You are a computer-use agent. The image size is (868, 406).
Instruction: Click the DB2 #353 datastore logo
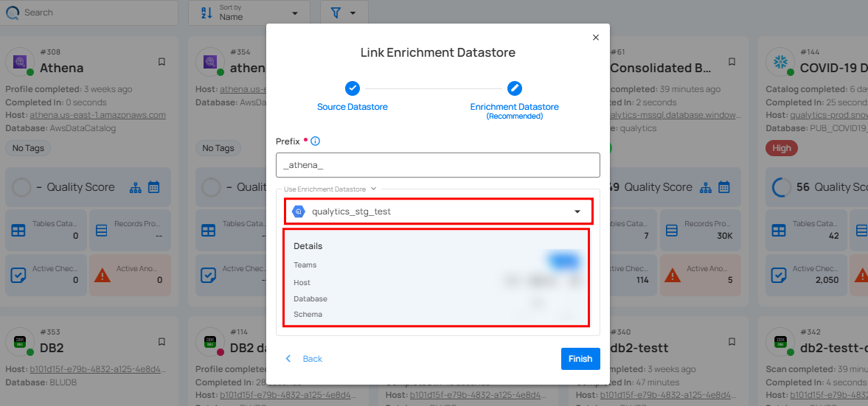pyautogui.click(x=20, y=342)
